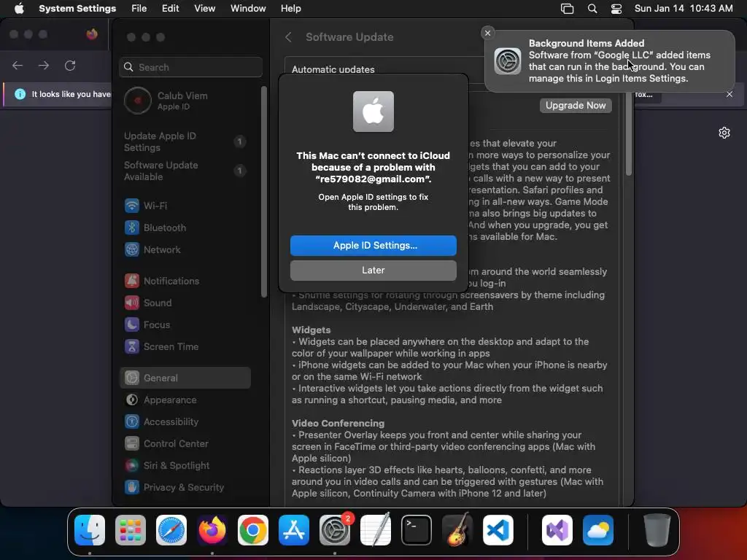Open Siri & Spotlight icon in sidebar
The height and width of the screenshot is (560, 747).
[132, 466]
